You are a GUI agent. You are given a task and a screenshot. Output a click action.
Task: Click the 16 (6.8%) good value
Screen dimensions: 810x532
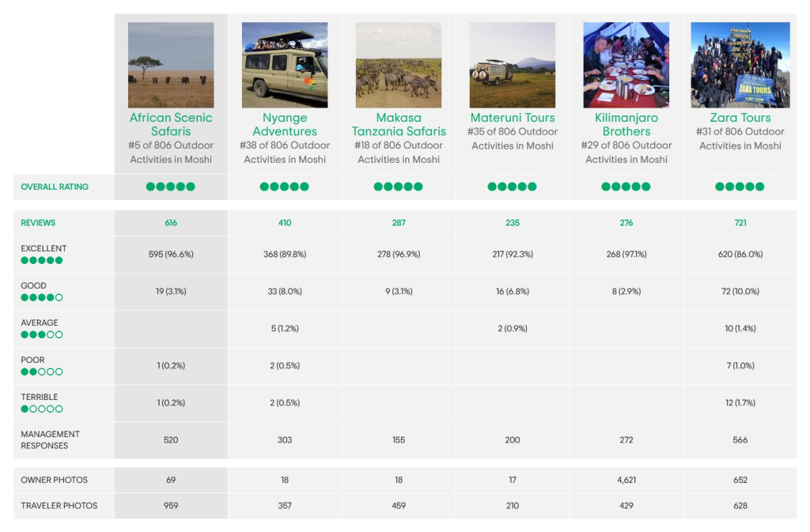point(513,292)
